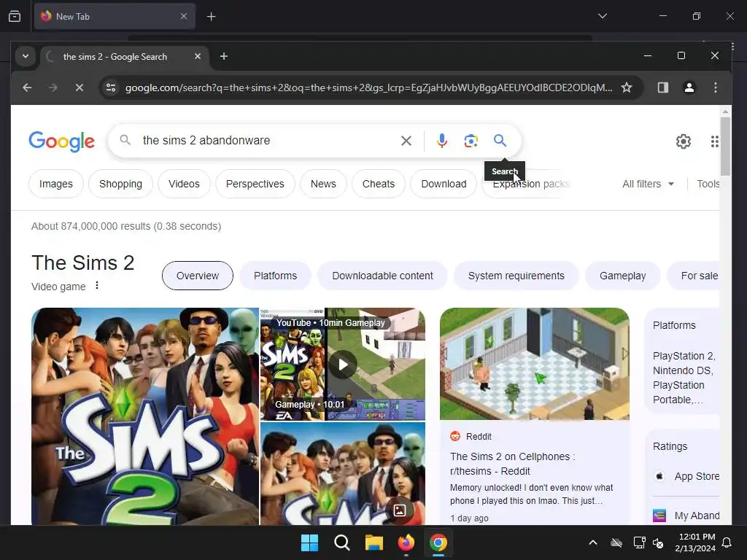Open the image gallery icon on the Sims thumbnail
The height and width of the screenshot is (560, 747).
click(x=400, y=510)
